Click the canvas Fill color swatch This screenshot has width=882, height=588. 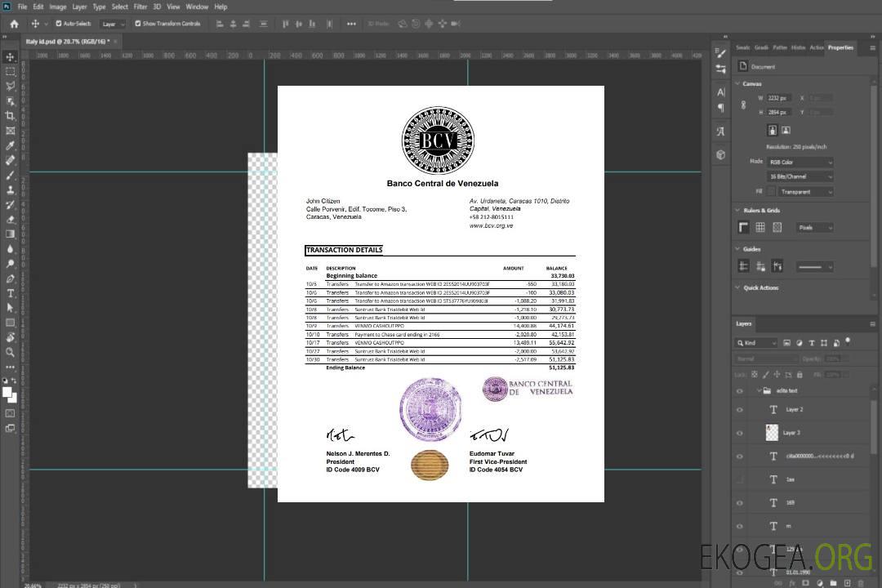pos(771,192)
